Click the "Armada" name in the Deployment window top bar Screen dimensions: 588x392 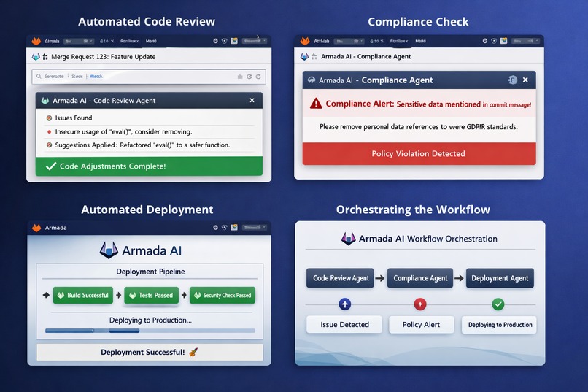tap(56, 228)
